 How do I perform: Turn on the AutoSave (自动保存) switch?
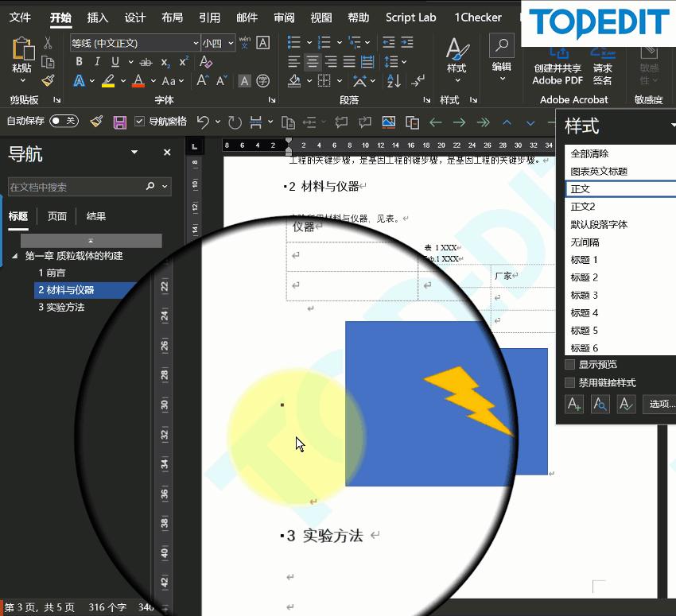click(64, 121)
